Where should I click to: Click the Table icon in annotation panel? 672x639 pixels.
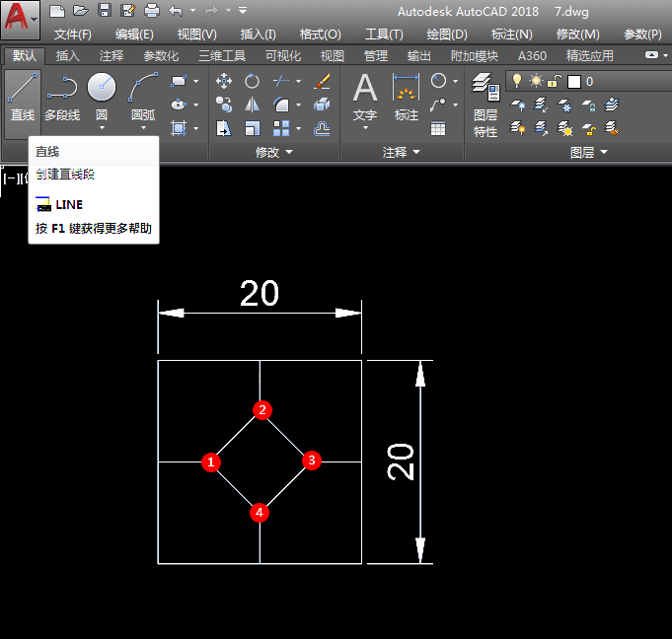[x=437, y=128]
